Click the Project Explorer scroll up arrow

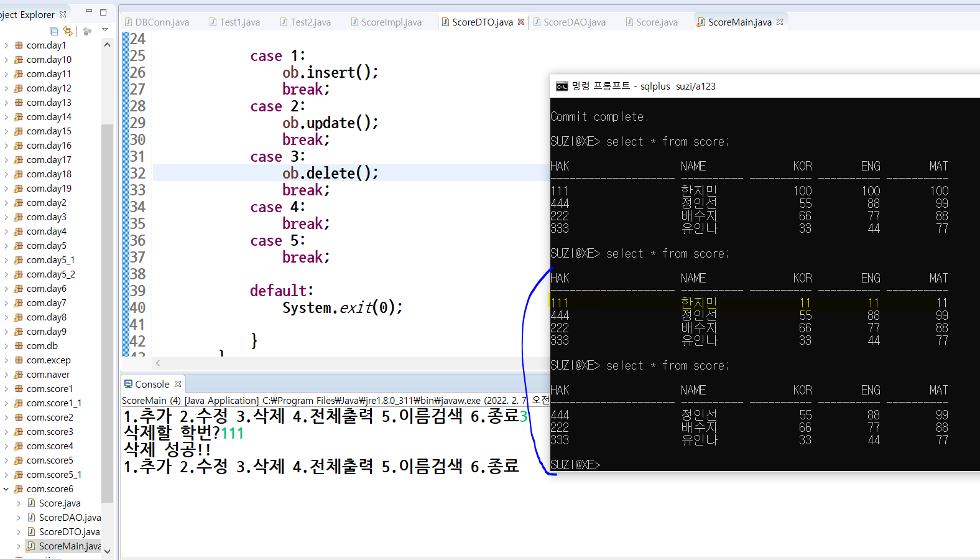[x=107, y=45]
